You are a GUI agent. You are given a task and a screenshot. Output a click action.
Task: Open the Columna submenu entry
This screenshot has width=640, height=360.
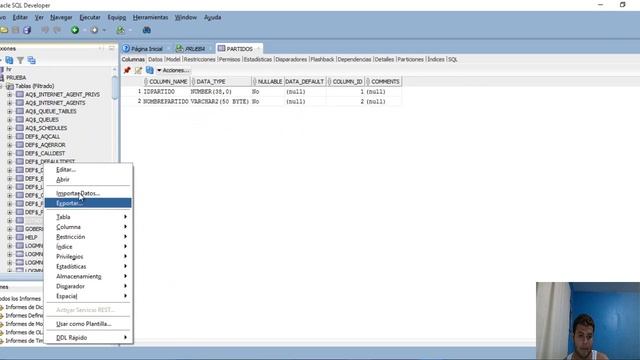click(x=88, y=227)
